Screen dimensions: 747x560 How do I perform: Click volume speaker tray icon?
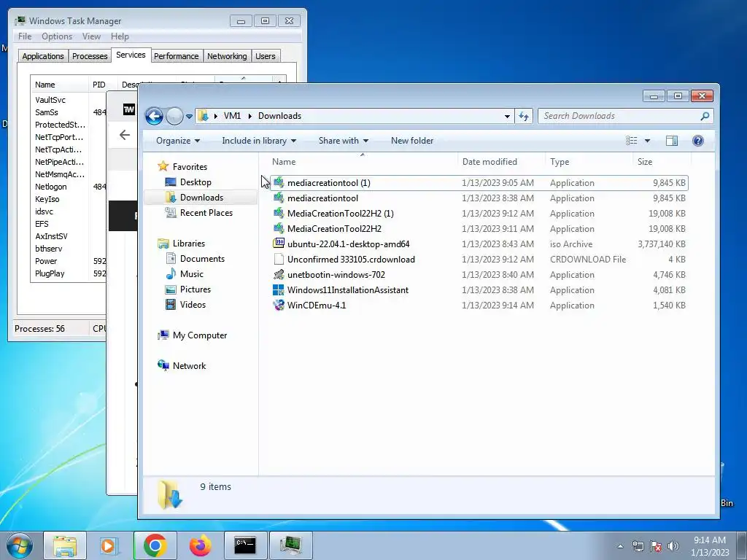tap(673, 546)
